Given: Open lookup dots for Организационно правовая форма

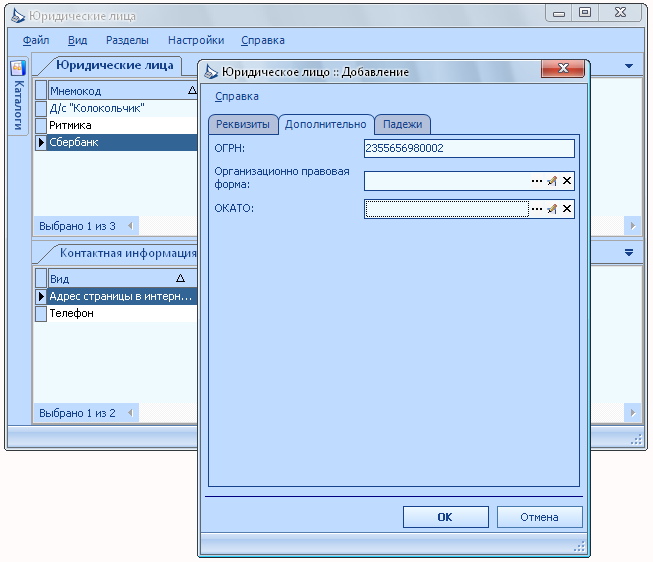Looking at the screenshot, I should [x=537, y=181].
